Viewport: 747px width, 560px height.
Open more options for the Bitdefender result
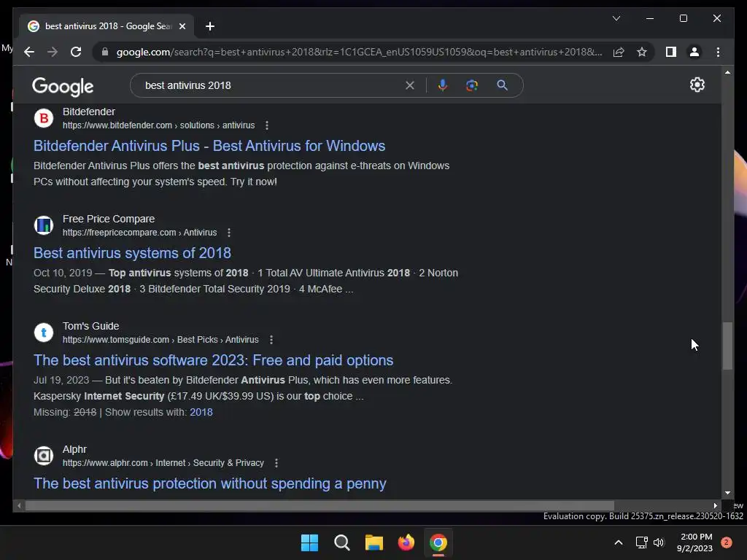click(x=267, y=125)
